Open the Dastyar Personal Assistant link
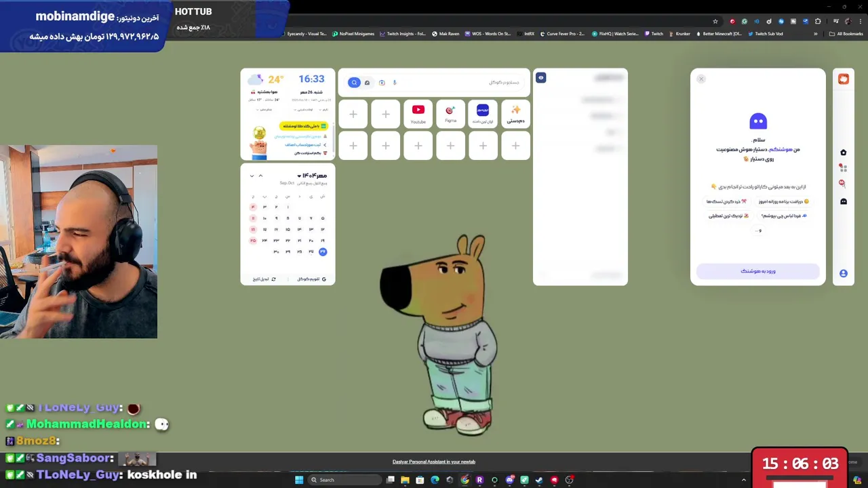Image resolution: width=868 pixels, height=488 pixels. tap(434, 462)
